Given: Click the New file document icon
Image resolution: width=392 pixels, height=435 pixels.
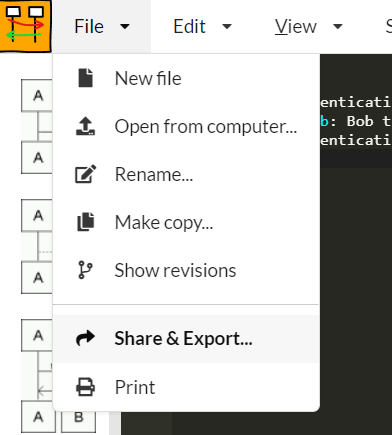Looking at the screenshot, I should 86,78.
